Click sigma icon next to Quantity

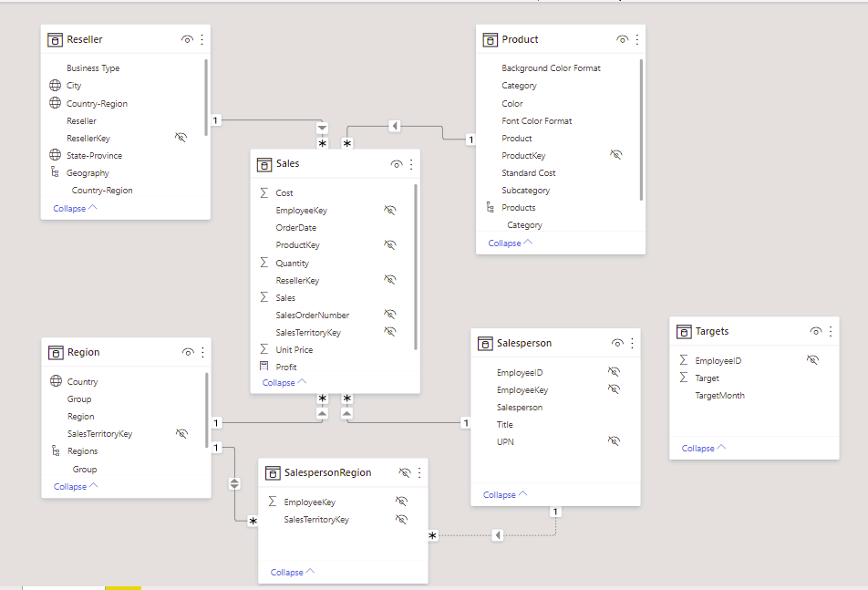pos(264,263)
